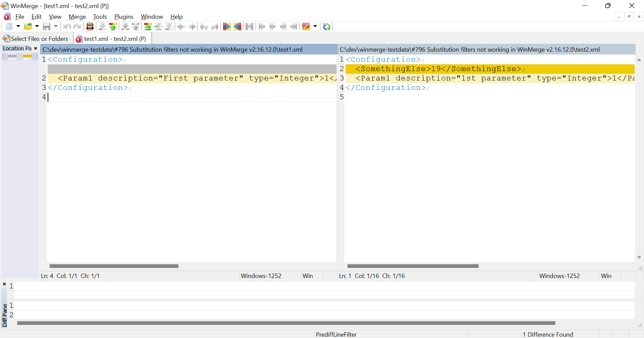
Task: Click the "First parameter" line in left pane
Action: pos(192,78)
